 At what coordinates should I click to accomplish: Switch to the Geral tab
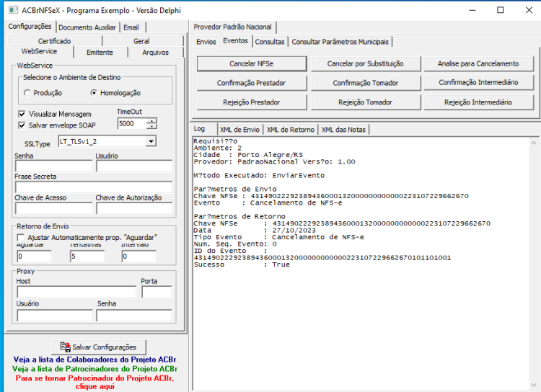[141, 41]
